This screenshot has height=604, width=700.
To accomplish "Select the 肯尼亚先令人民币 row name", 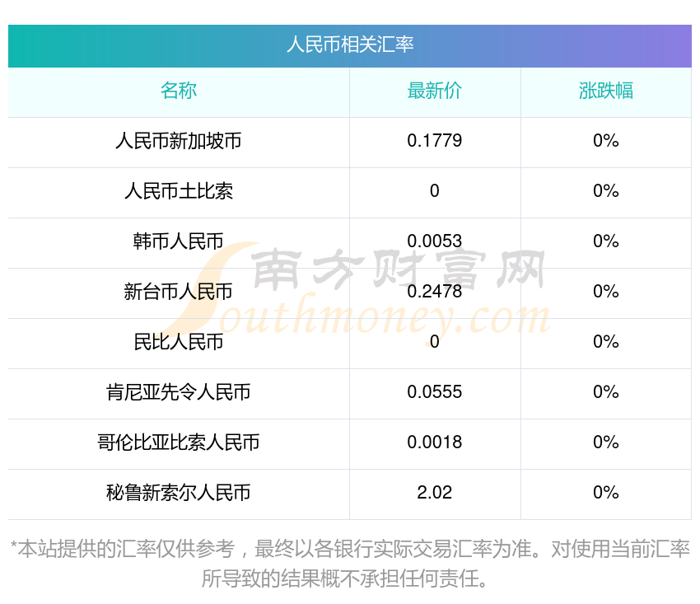I will point(179,392).
